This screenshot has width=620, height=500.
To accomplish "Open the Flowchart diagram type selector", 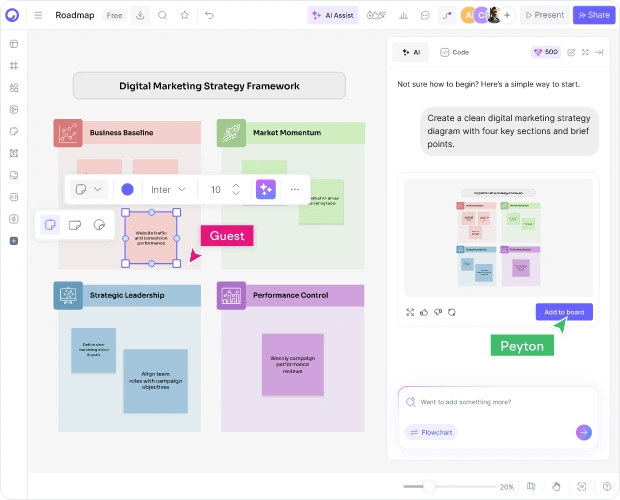I will click(x=431, y=432).
